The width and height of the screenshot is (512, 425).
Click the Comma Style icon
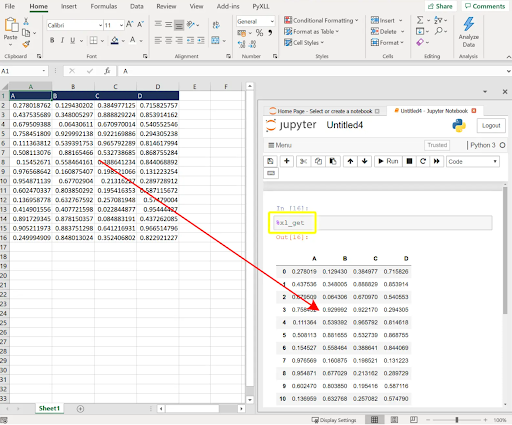(270, 33)
